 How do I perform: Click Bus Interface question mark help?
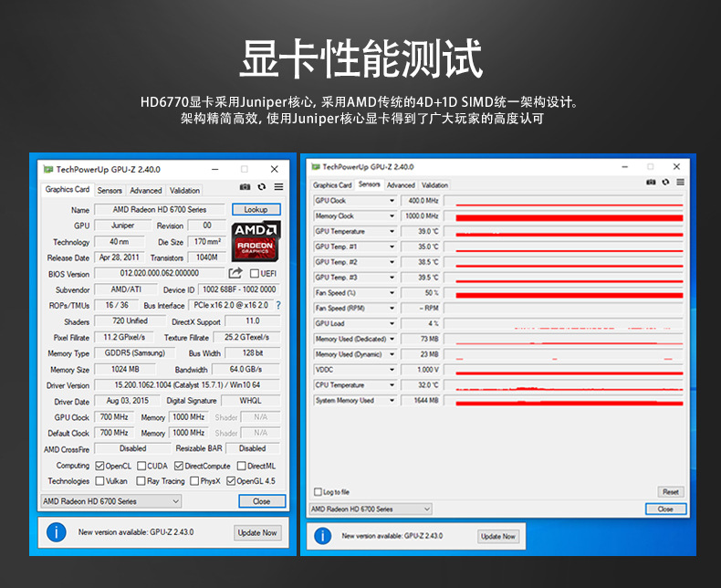[278, 305]
